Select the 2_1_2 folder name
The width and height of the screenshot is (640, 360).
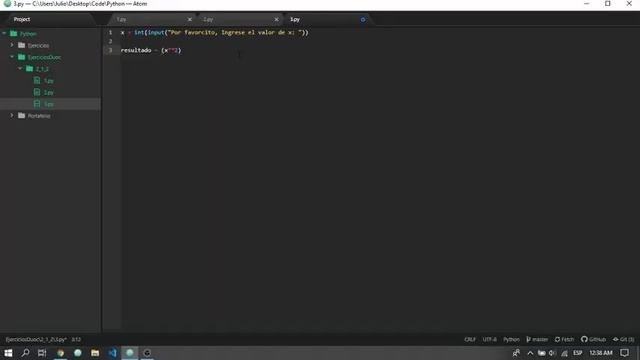pos(42,69)
